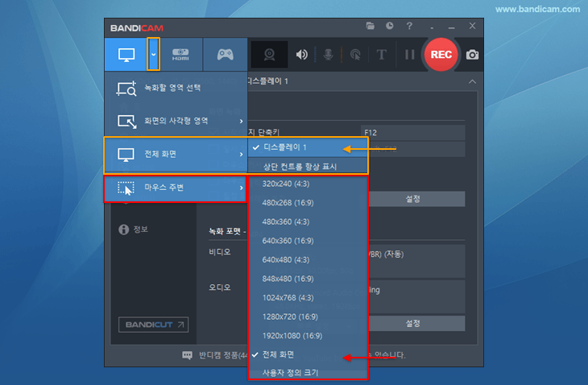Toggle the microphone icon
This screenshot has width=588, height=385.
coord(328,55)
